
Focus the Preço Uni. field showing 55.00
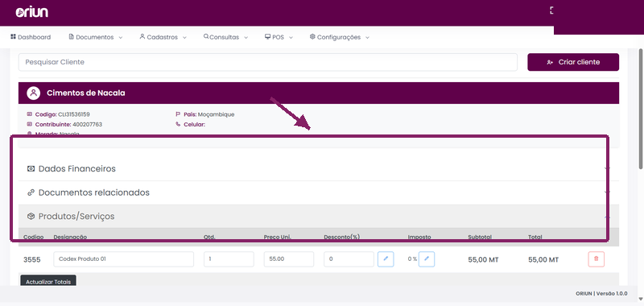[289, 259]
